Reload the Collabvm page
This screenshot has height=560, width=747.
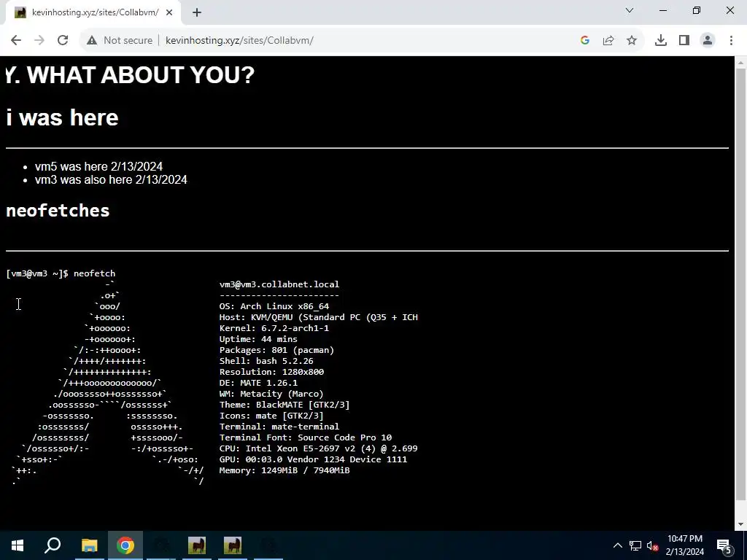63,41
